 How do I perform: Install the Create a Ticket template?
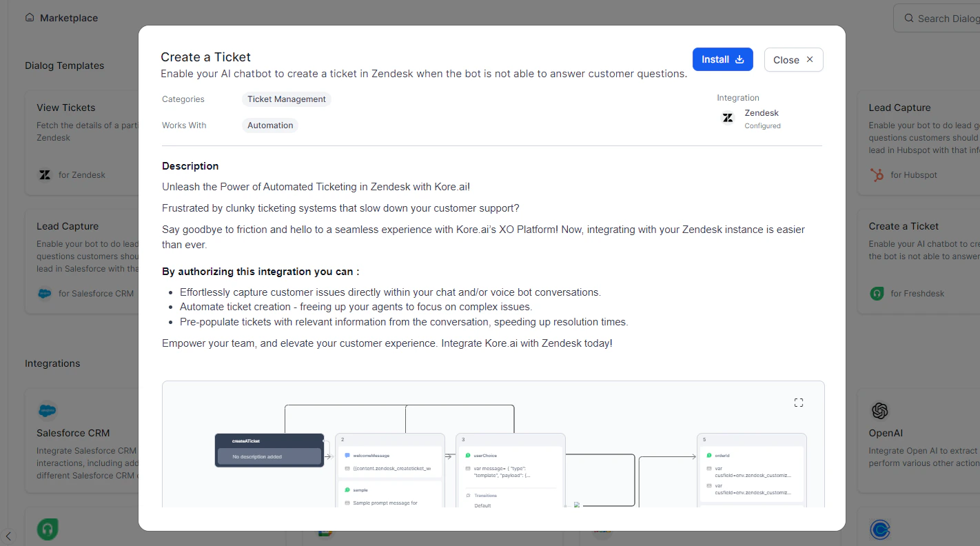[722, 59]
